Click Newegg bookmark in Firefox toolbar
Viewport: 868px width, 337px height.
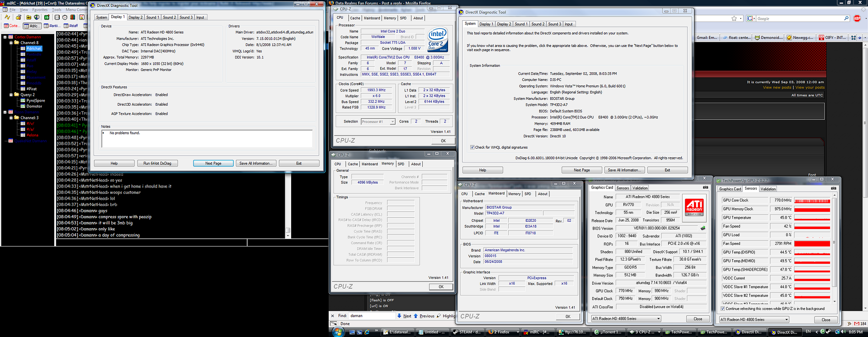(x=800, y=37)
